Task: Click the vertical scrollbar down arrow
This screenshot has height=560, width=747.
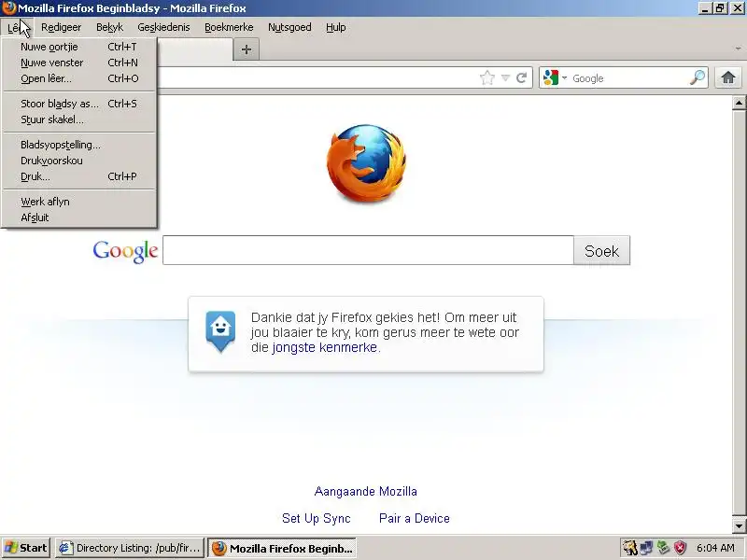Action: [739, 526]
